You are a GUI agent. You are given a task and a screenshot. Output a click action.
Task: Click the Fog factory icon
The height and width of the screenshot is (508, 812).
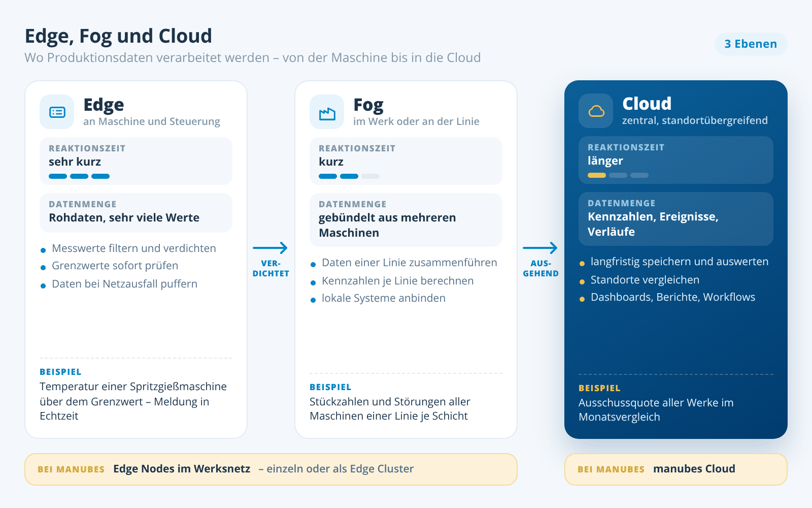327,112
